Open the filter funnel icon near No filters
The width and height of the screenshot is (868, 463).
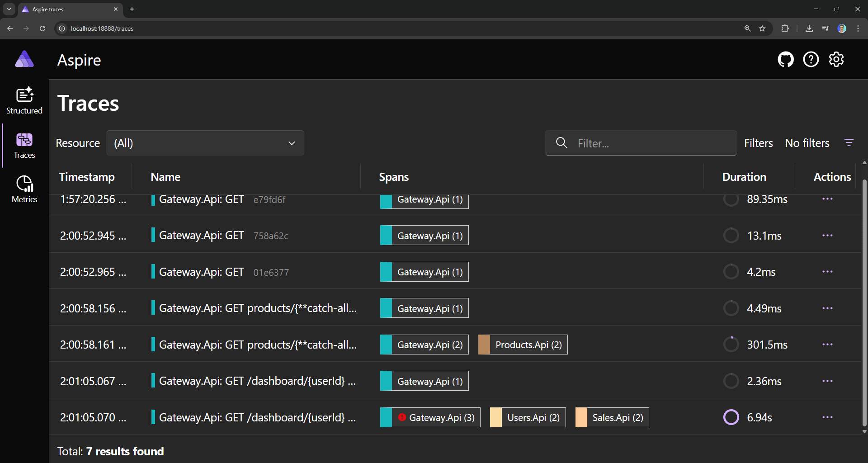pyautogui.click(x=849, y=143)
